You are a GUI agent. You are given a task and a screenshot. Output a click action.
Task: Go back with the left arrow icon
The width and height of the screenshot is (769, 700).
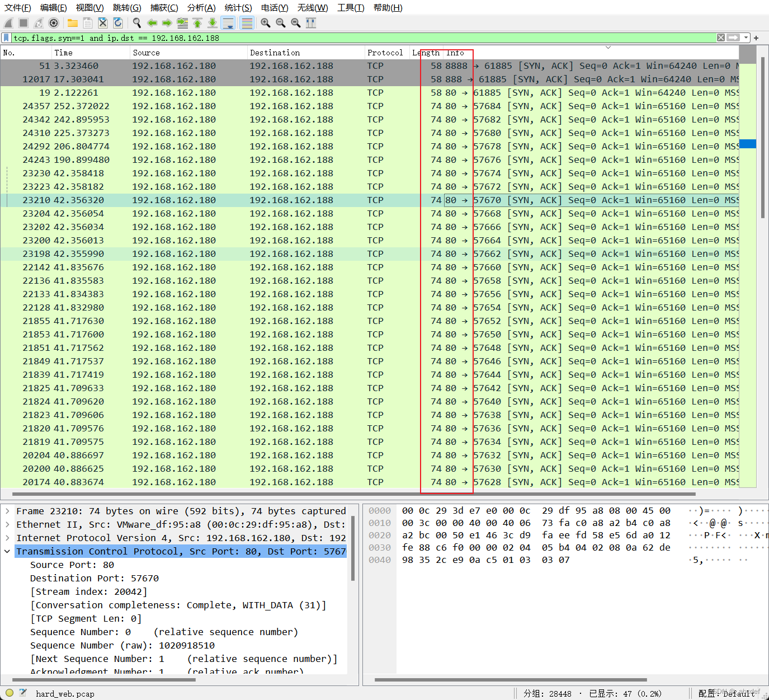(152, 23)
